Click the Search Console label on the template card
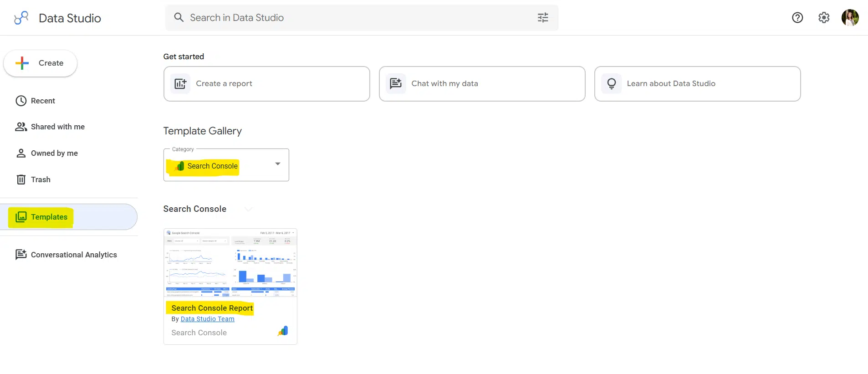Screen dimensions: 868x374 pos(199,333)
